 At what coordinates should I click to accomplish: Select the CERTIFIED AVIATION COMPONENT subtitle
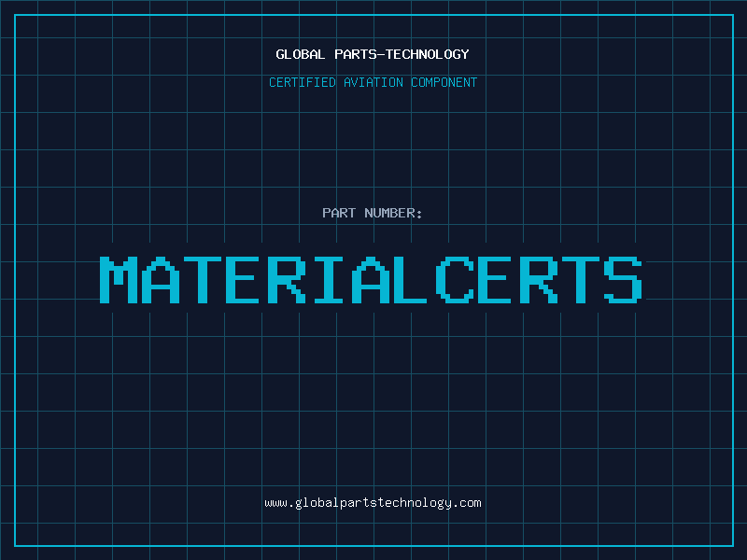click(373, 82)
